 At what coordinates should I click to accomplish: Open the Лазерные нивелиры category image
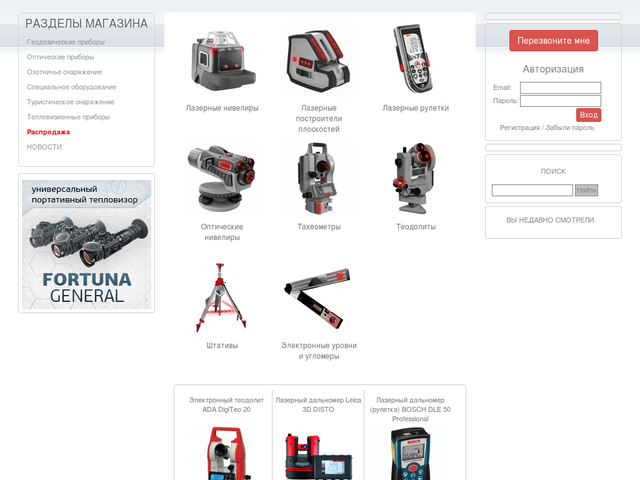coord(222,60)
